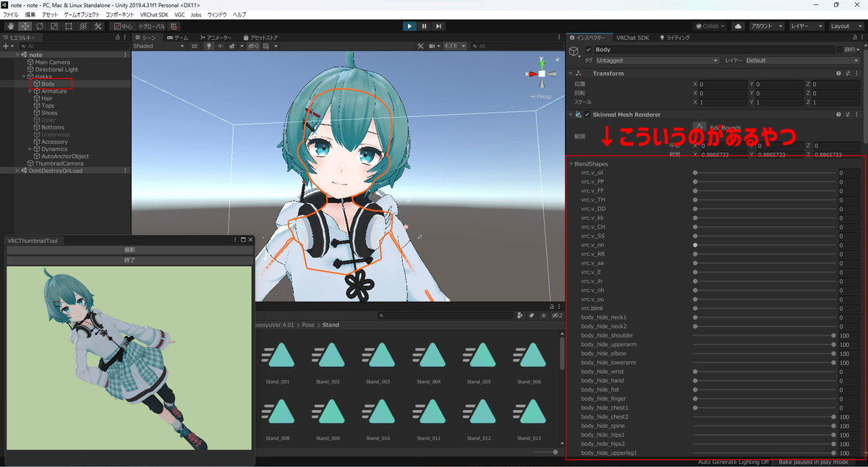Open the Layout dropdown

[x=846, y=26]
